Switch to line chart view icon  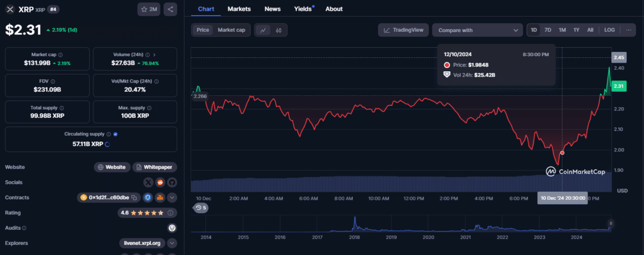click(263, 30)
